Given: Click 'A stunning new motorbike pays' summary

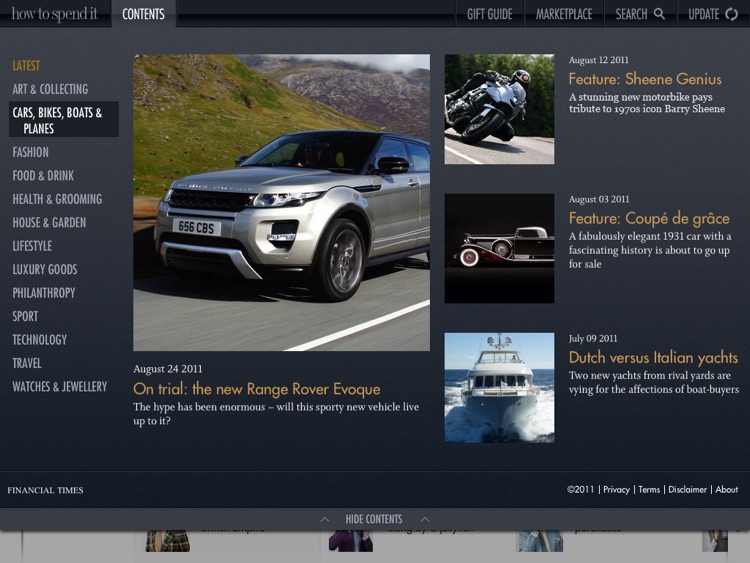Looking at the screenshot, I should pos(647,103).
